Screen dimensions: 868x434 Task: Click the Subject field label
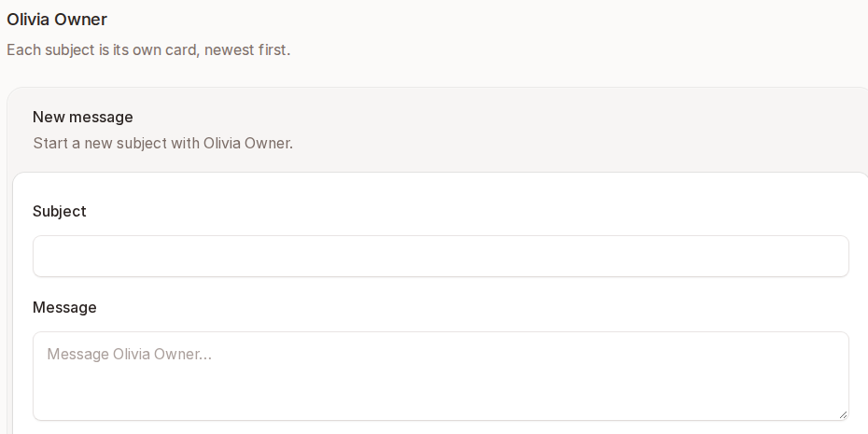click(x=59, y=212)
